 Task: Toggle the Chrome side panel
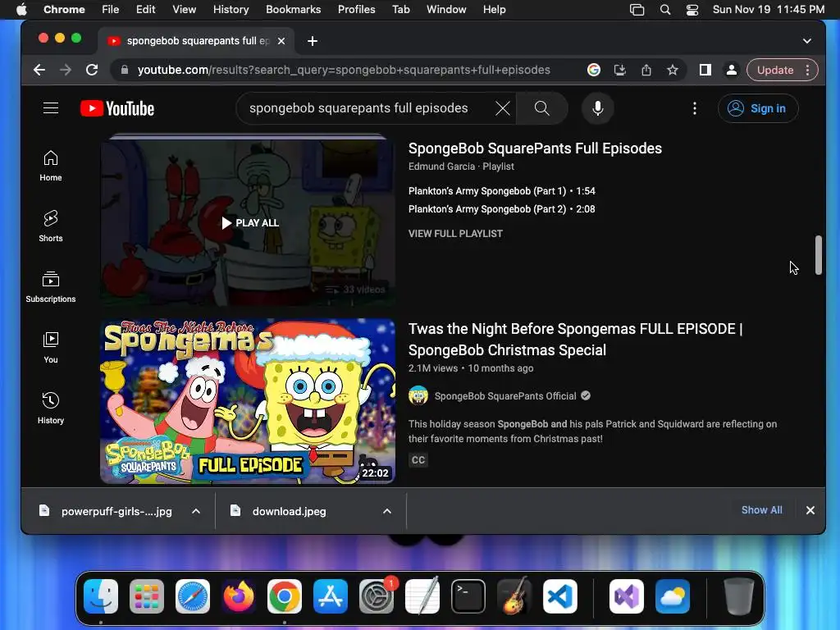point(705,70)
